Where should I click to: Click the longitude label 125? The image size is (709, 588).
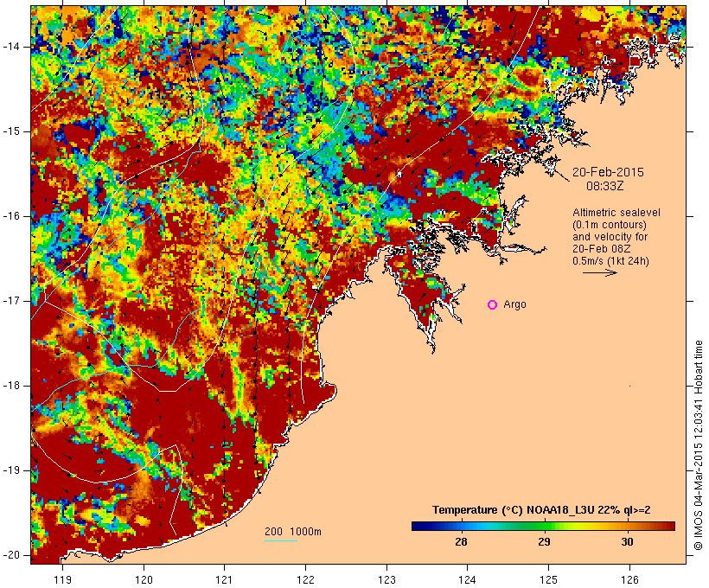coord(549,579)
